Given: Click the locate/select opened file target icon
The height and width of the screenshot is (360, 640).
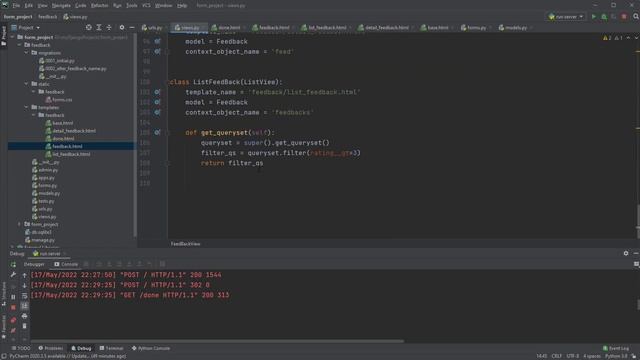Looking at the screenshot, I should pos(89,27).
